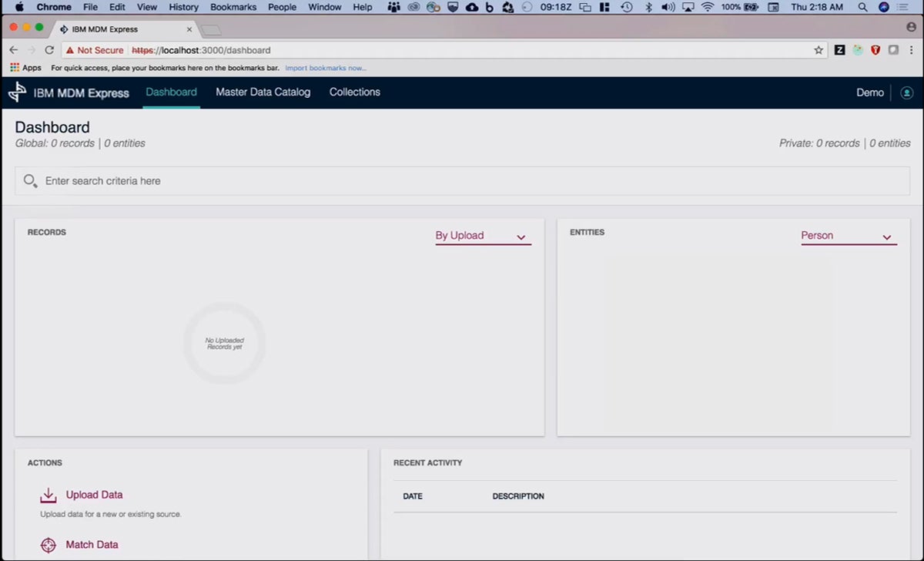Click the cloud upload menu bar icon

pos(472,7)
